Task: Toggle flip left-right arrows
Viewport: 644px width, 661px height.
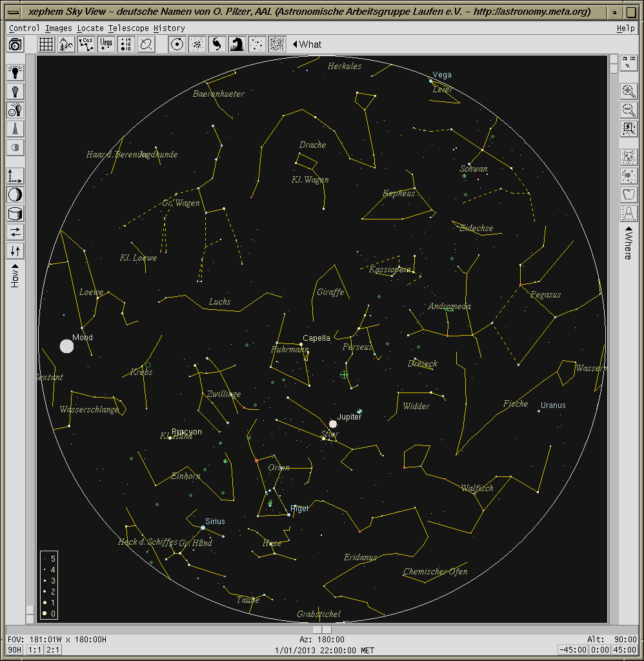Action: pyautogui.click(x=15, y=232)
